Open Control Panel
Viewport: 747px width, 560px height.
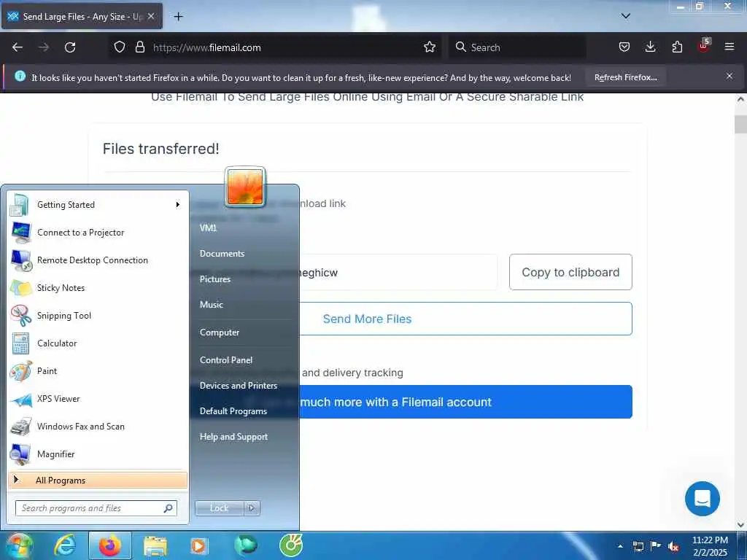click(226, 360)
